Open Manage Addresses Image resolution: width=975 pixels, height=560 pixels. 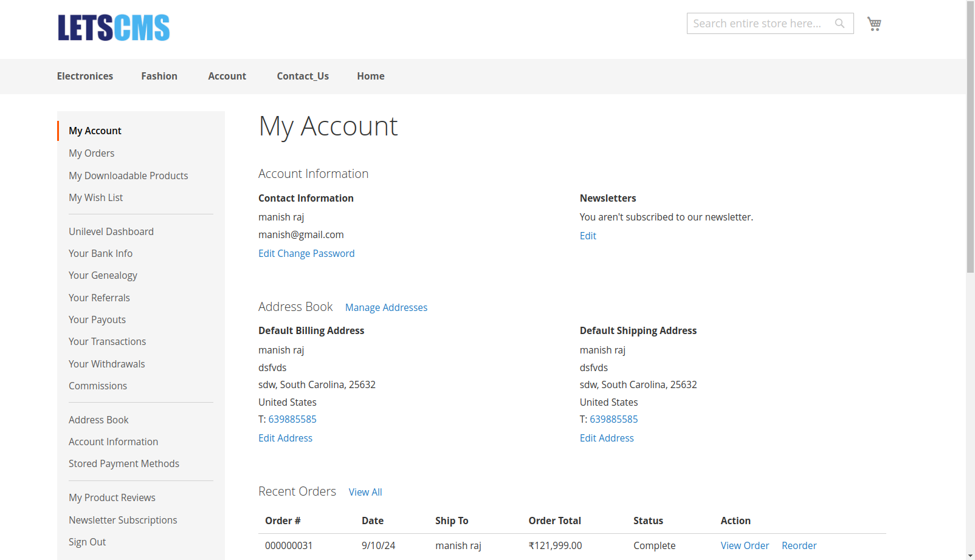[x=386, y=307]
